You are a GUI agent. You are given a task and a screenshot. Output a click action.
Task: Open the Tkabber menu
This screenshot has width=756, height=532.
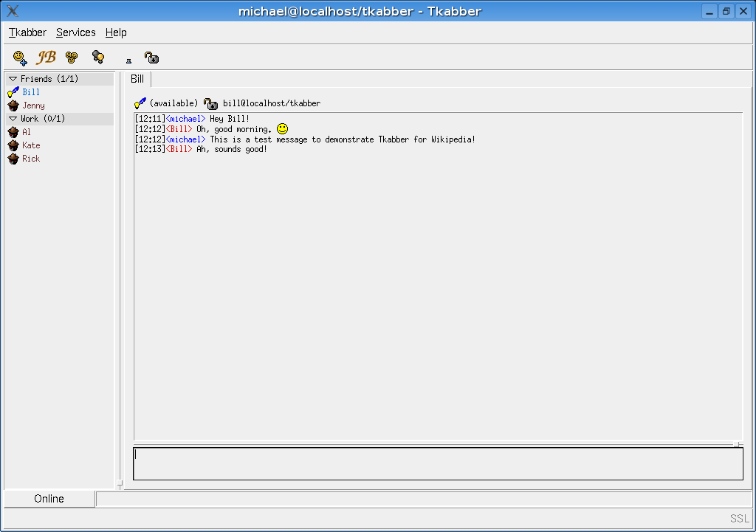point(27,32)
